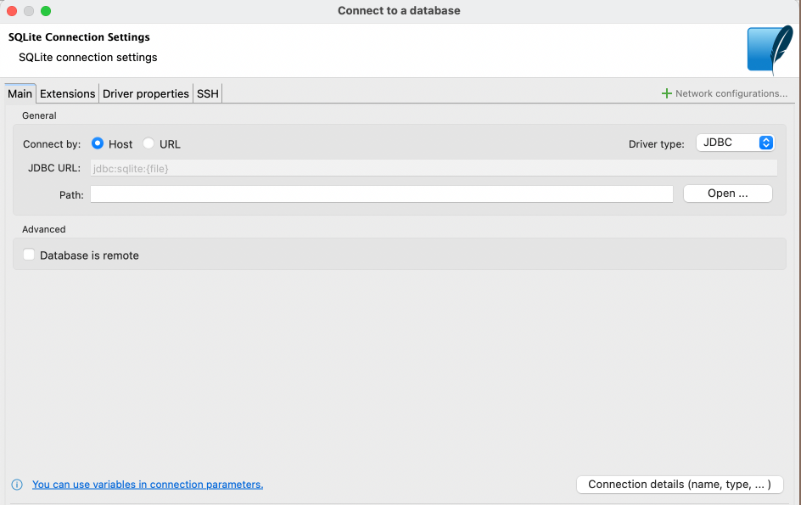
Task: Close the Connect to a database window
Action: click(12, 11)
